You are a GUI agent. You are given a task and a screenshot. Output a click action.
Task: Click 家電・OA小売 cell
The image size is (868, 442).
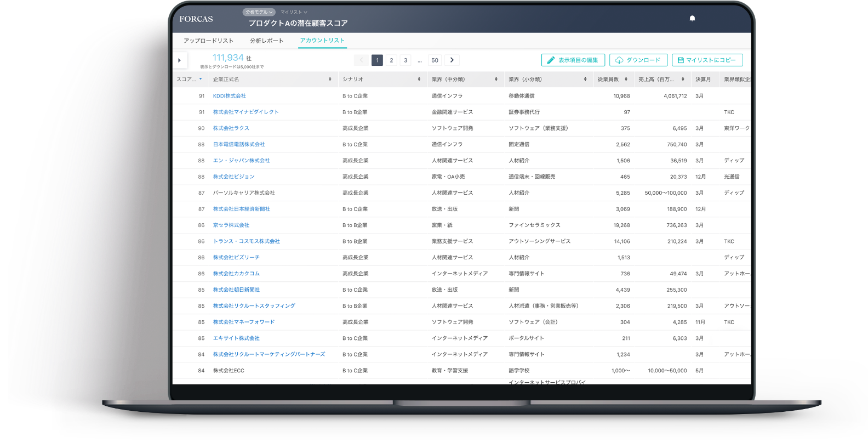click(x=448, y=177)
